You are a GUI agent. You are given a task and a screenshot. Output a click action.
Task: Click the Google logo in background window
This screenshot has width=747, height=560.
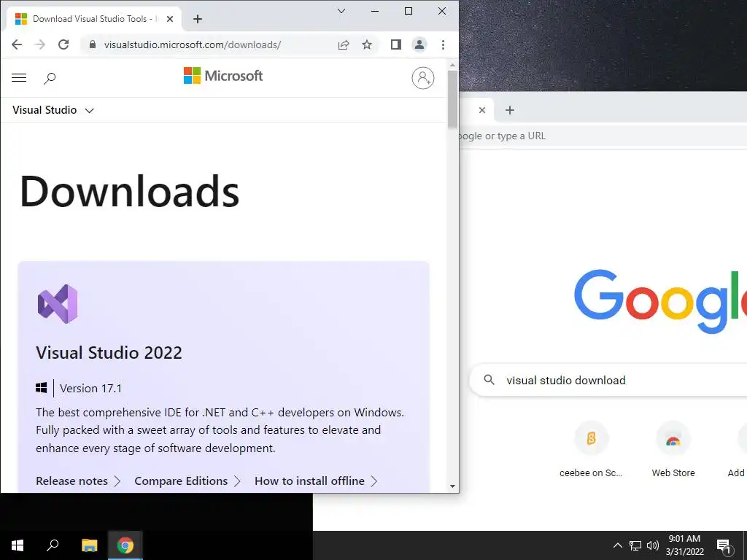[x=660, y=301]
